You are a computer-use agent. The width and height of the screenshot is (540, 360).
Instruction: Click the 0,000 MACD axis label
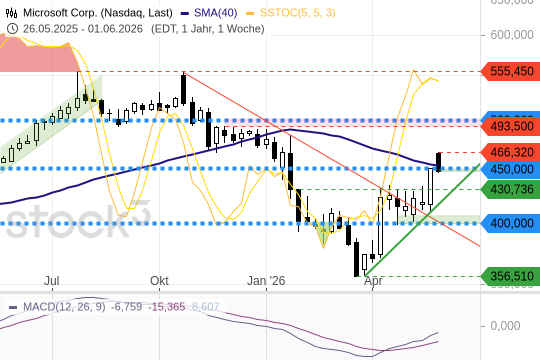(505, 326)
